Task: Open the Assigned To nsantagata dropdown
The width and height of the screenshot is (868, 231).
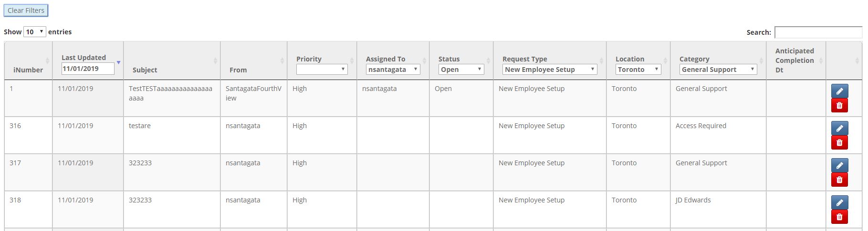Action: pos(393,70)
